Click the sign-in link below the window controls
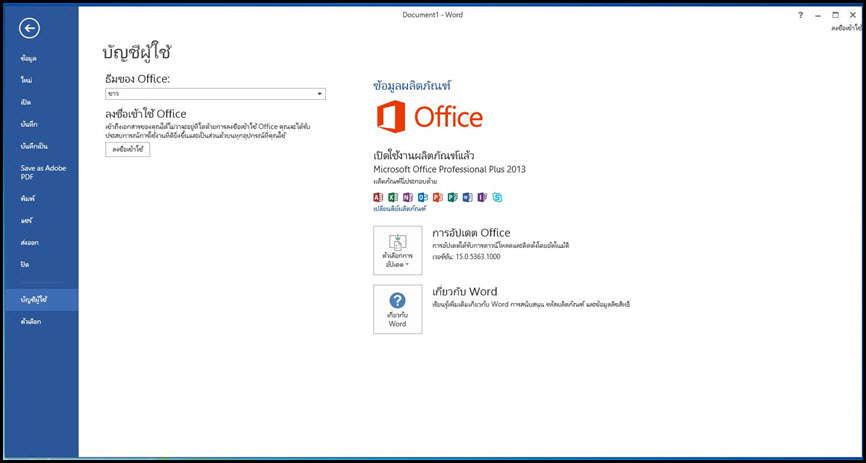This screenshot has height=463, width=866. [848, 28]
